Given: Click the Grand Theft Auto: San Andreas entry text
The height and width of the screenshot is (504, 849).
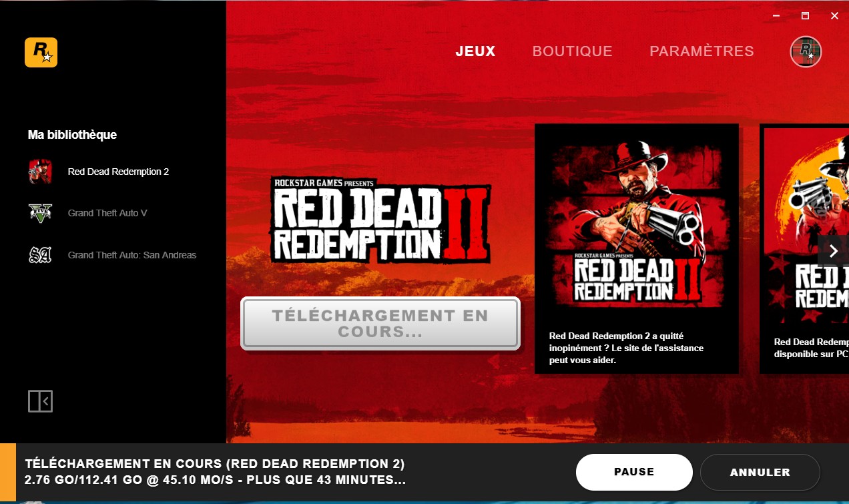Looking at the screenshot, I should pyautogui.click(x=132, y=255).
